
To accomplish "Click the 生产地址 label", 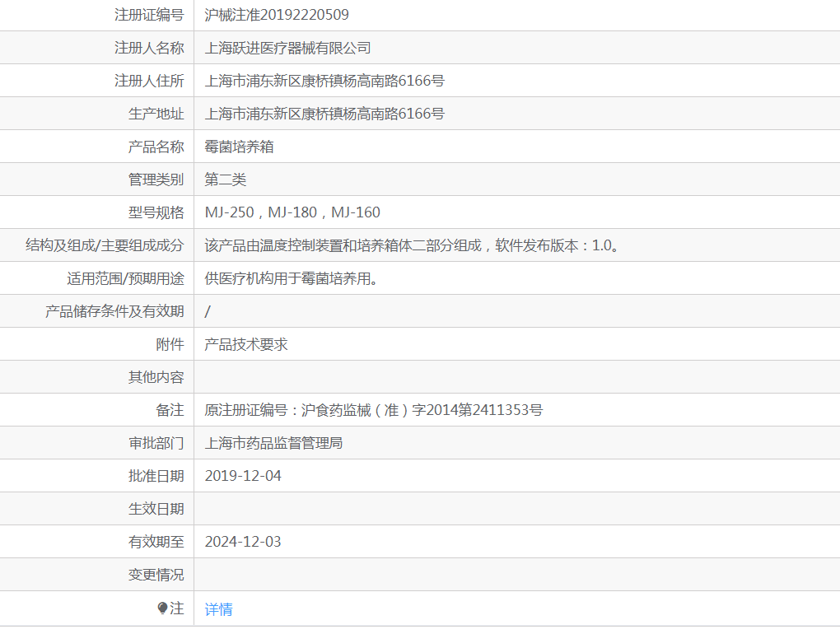I will (x=156, y=114).
